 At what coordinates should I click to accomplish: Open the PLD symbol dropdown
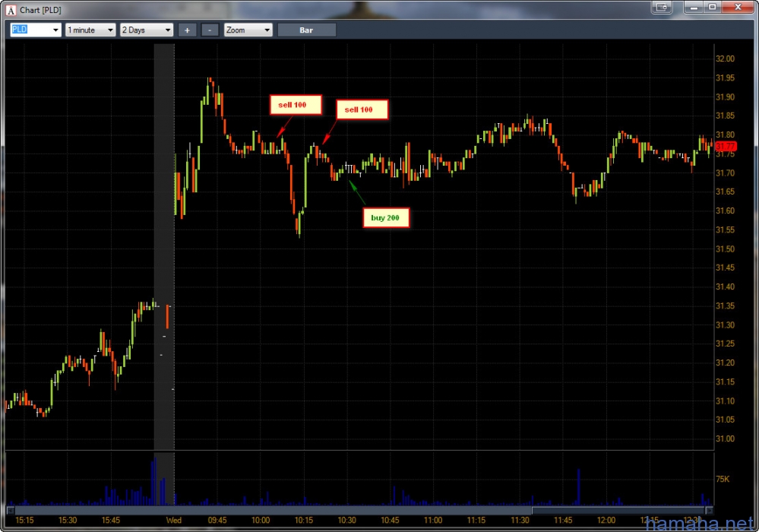click(55, 30)
